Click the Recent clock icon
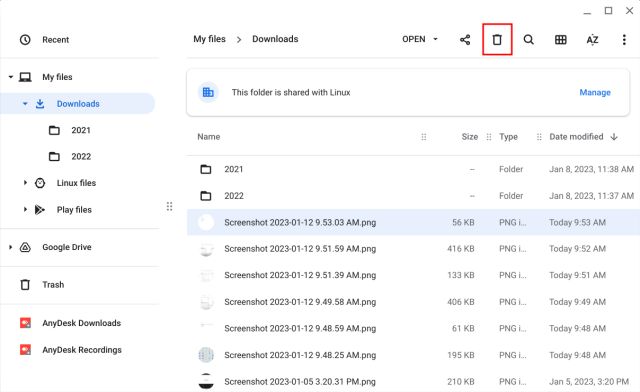Viewport: 640px width, 392px height. coord(25,40)
